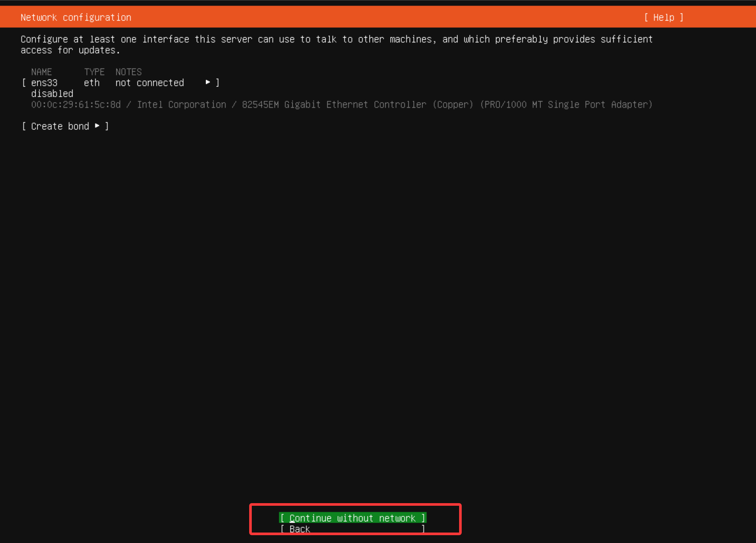
Task: Click the TYPE column header
Action: click(94, 72)
